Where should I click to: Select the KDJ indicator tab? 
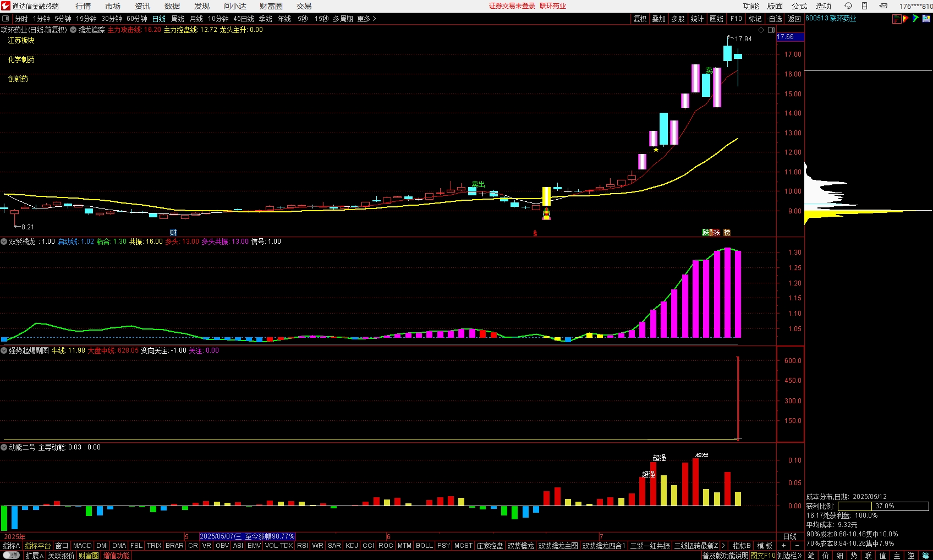pyautogui.click(x=352, y=546)
